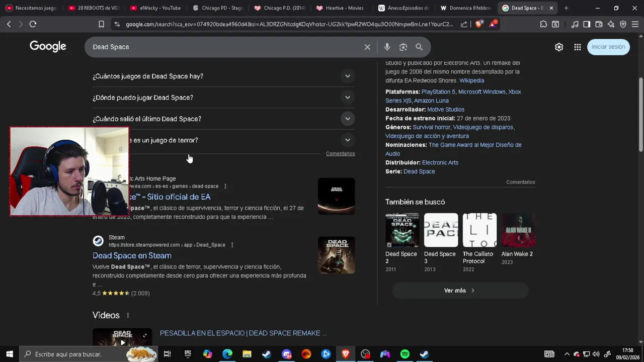Search by image with the camera icon
The image size is (644, 362).
tap(403, 47)
